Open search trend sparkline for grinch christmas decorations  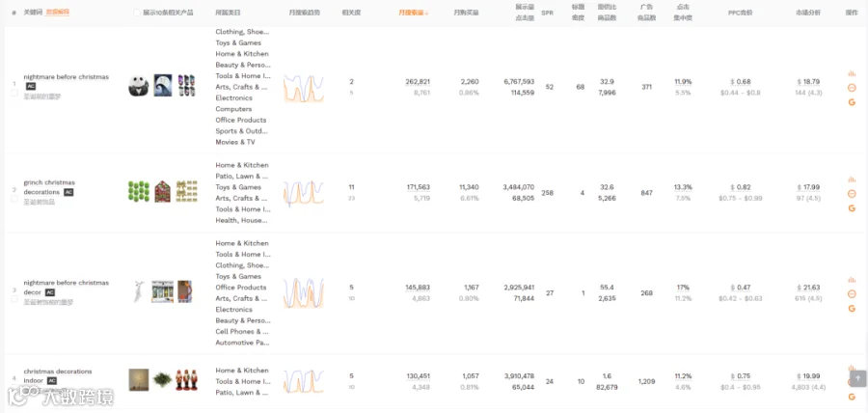304,193
